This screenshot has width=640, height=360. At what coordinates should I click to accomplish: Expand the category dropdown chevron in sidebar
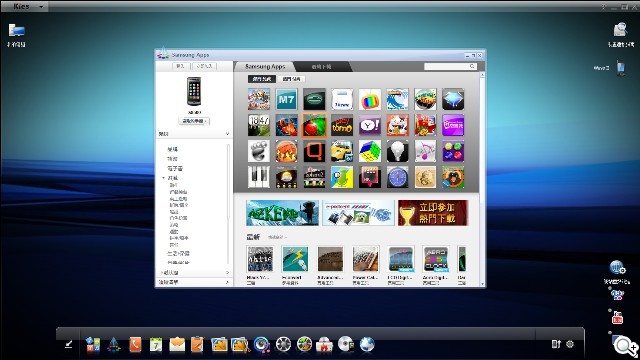pyautogui.click(x=227, y=134)
